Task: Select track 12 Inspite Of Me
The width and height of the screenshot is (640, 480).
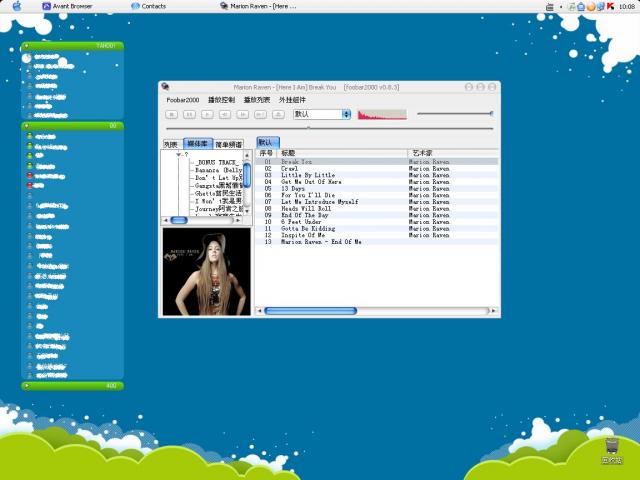Action: (x=377, y=235)
